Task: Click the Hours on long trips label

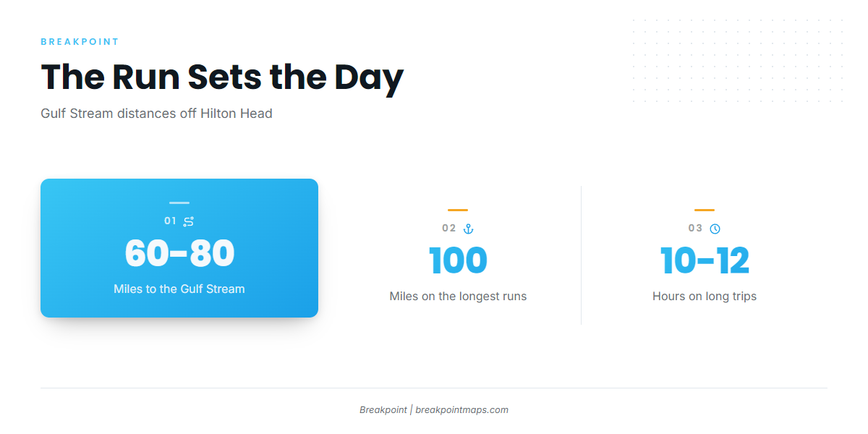Action: tap(705, 296)
